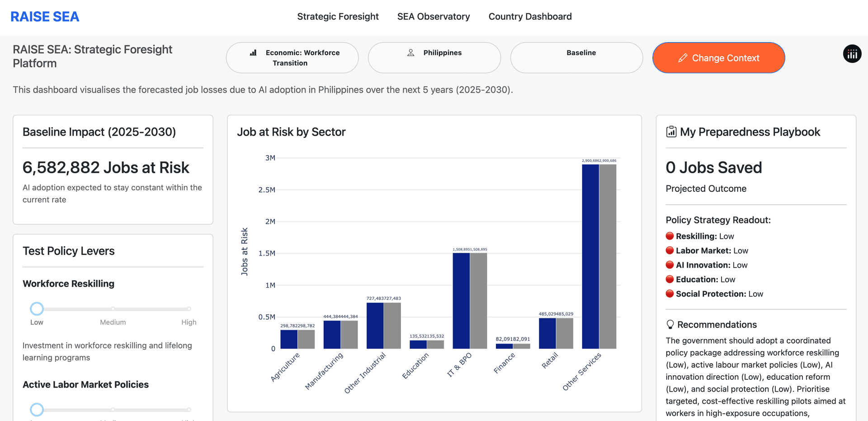Image resolution: width=868 pixels, height=421 pixels.
Task: Open the Economic: Workforce Transition selector
Action: tap(292, 58)
